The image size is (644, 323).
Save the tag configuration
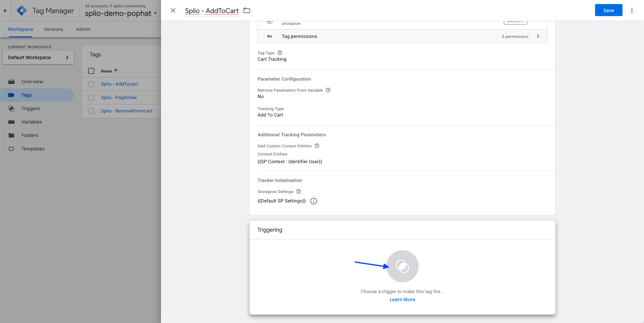(x=608, y=10)
